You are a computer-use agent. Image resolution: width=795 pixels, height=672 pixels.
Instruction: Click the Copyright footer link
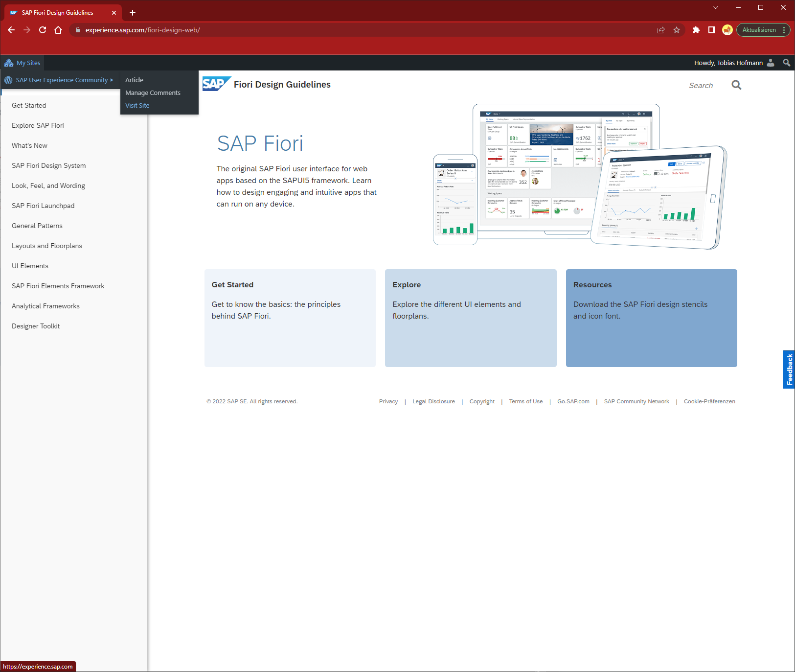pyautogui.click(x=482, y=401)
